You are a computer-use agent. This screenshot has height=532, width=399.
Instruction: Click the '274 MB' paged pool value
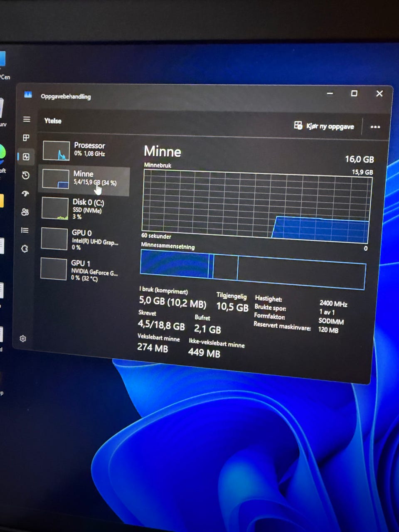tap(153, 347)
